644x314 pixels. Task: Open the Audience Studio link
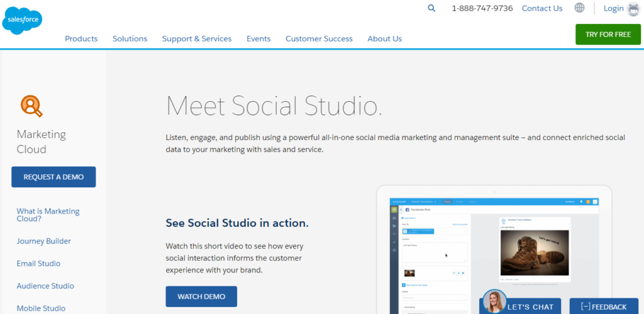pyautogui.click(x=45, y=286)
